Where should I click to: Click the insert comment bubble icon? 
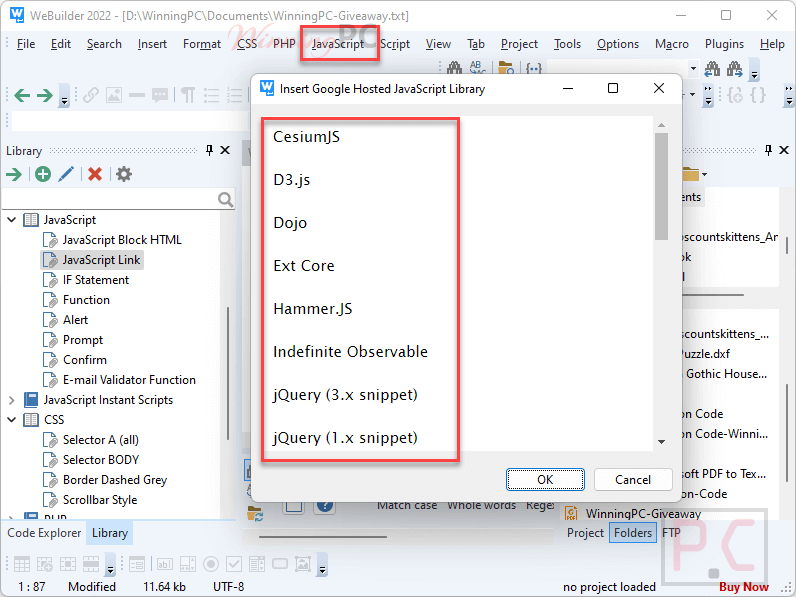tap(160, 95)
